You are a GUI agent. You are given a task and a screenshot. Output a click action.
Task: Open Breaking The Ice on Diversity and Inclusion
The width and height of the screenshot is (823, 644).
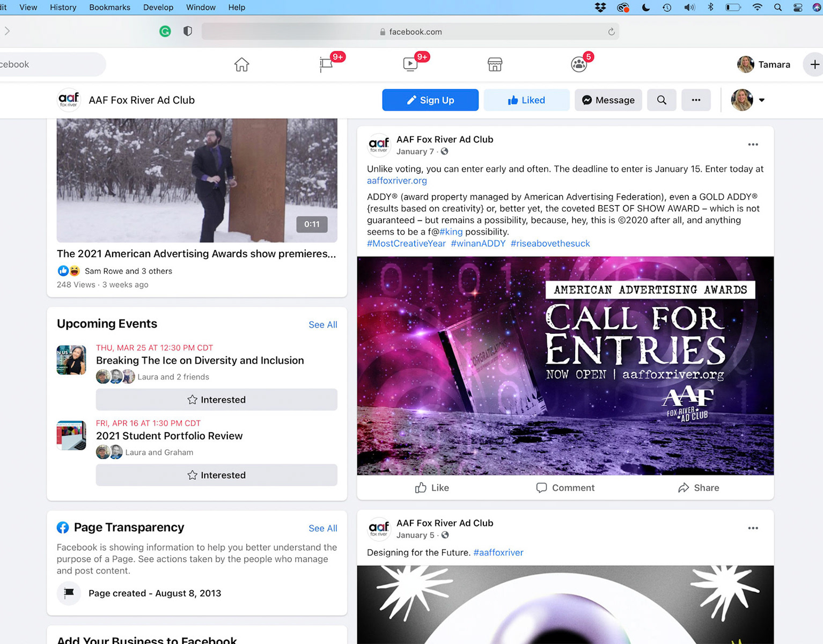coord(200,361)
